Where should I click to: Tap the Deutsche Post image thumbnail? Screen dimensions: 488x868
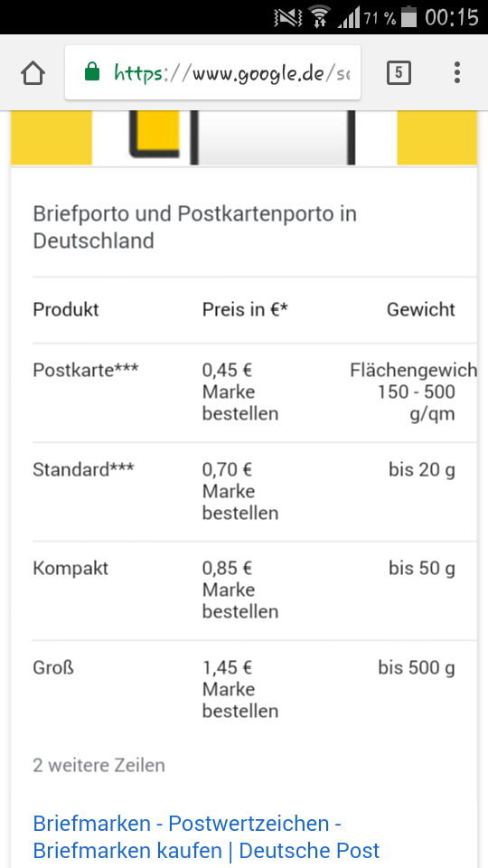(244, 137)
